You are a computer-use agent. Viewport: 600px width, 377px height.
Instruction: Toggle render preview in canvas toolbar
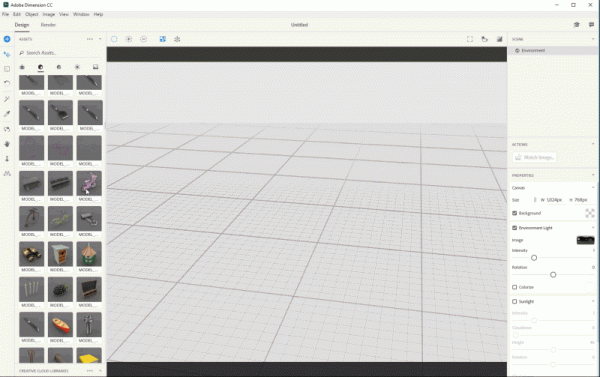coord(499,39)
